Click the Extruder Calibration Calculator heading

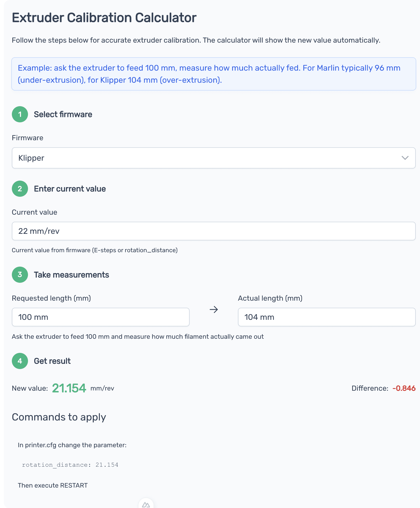click(x=104, y=18)
